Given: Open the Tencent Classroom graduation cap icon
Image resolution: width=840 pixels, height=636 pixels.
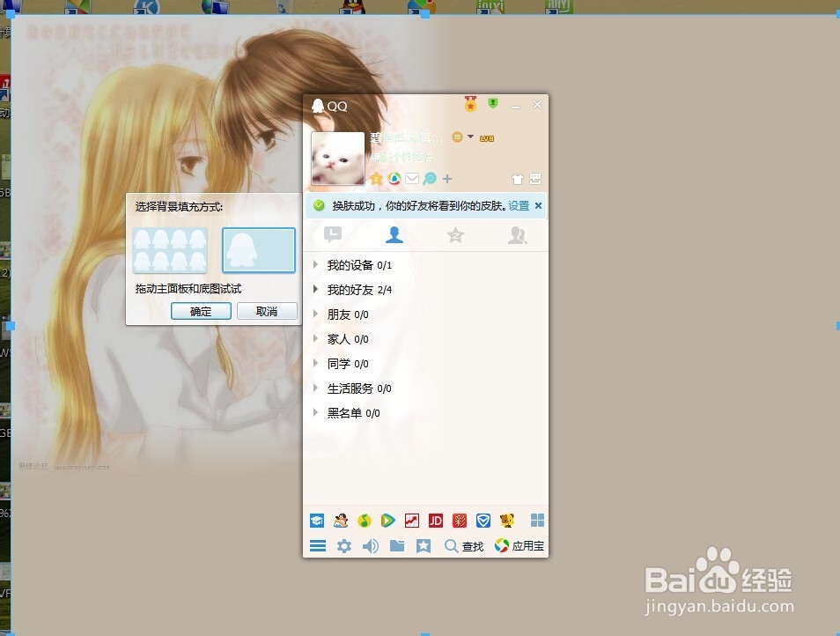Looking at the screenshot, I should point(317,521).
